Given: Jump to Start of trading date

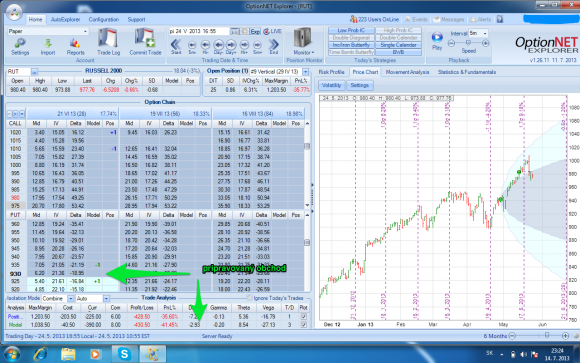Looking at the screenshot, I should click(x=176, y=45).
